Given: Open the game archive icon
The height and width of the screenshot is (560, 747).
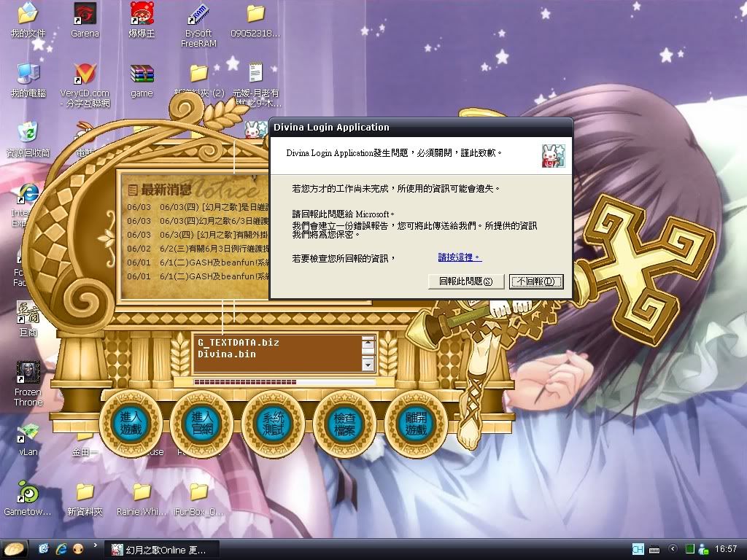Looking at the screenshot, I should pos(142,80).
